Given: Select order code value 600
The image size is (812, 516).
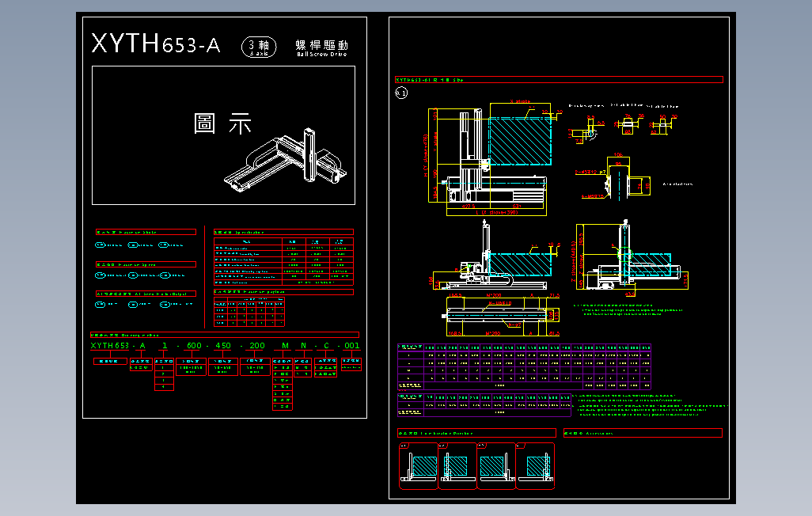Looking at the screenshot, I should click(194, 346).
